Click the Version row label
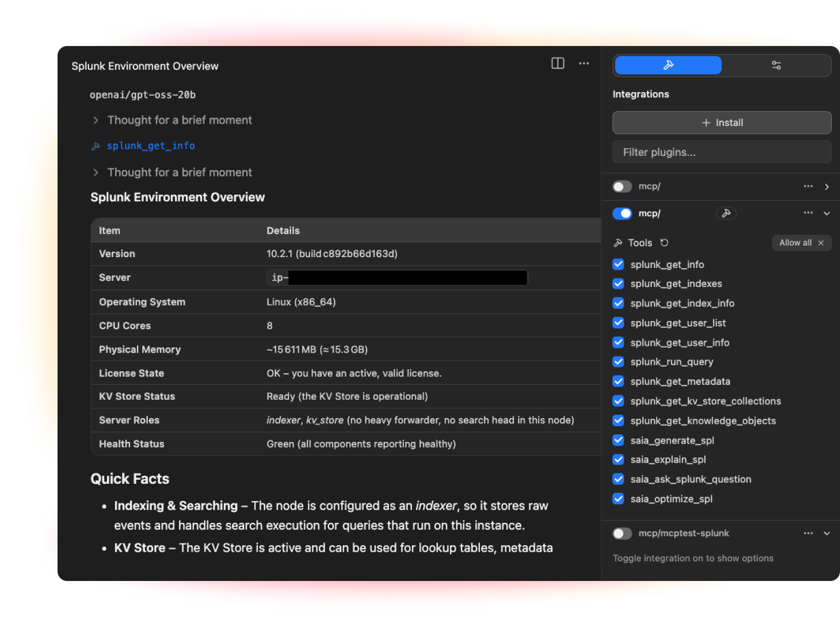Viewport: 840px width, 627px height. point(117,254)
